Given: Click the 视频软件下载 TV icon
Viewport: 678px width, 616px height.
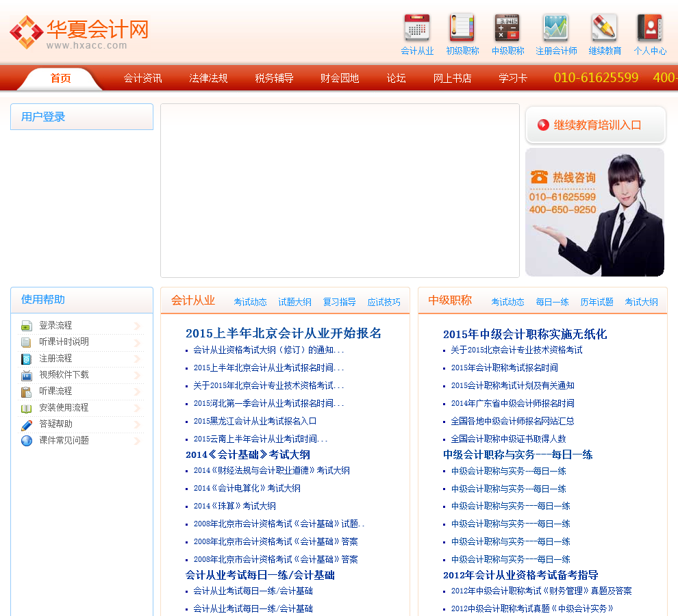Looking at the screenshot, I should coord(27,375).
